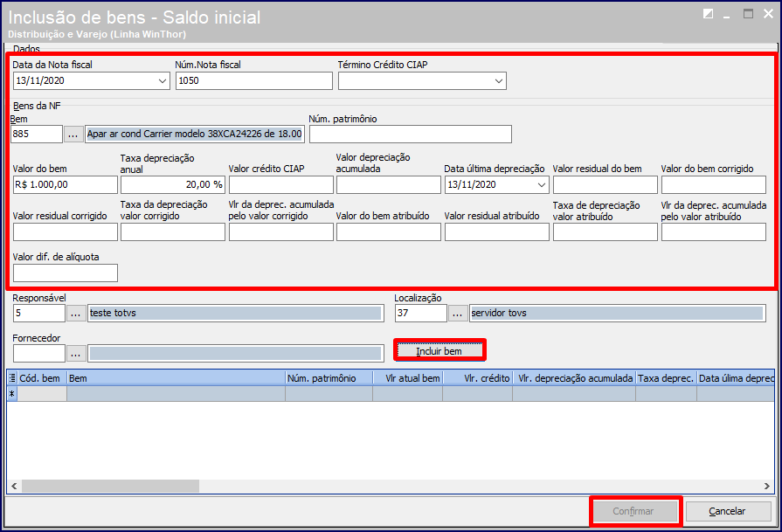Screen dimensions: 782x532
Task: Click Vlr atual bem column header
Action: 408,378
